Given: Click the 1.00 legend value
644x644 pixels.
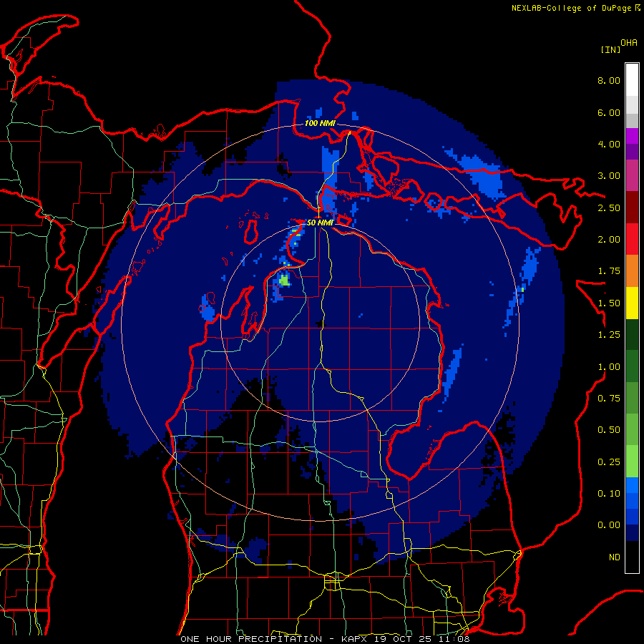Looking at the screenshot, I should pos(609,367).
